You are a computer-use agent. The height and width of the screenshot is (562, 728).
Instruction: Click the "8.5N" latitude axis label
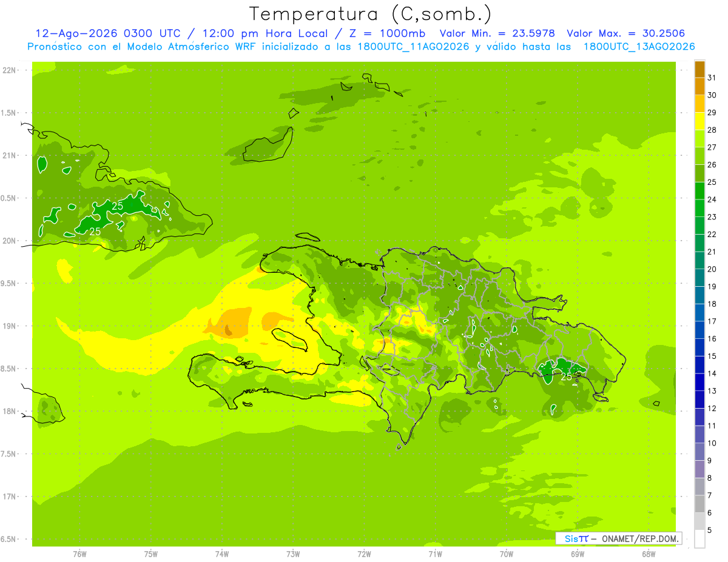tap(9, 369)
